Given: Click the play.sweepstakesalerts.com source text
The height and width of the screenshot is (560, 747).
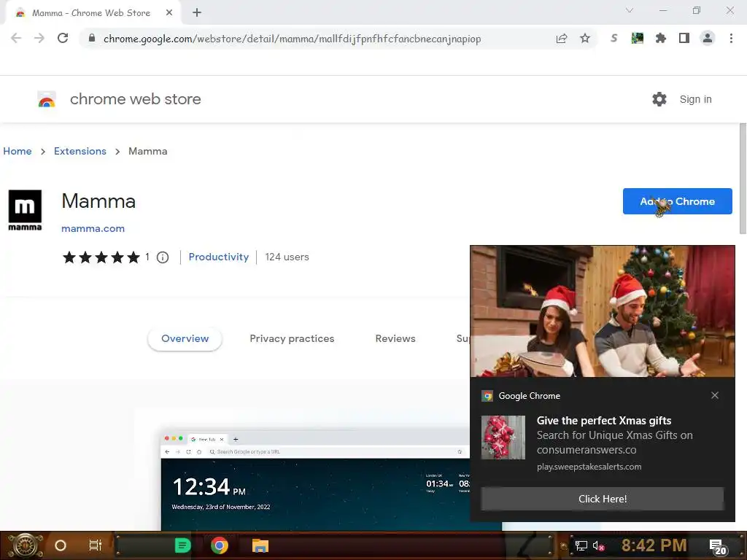Looking at the screenshot, I should point(589,467).
